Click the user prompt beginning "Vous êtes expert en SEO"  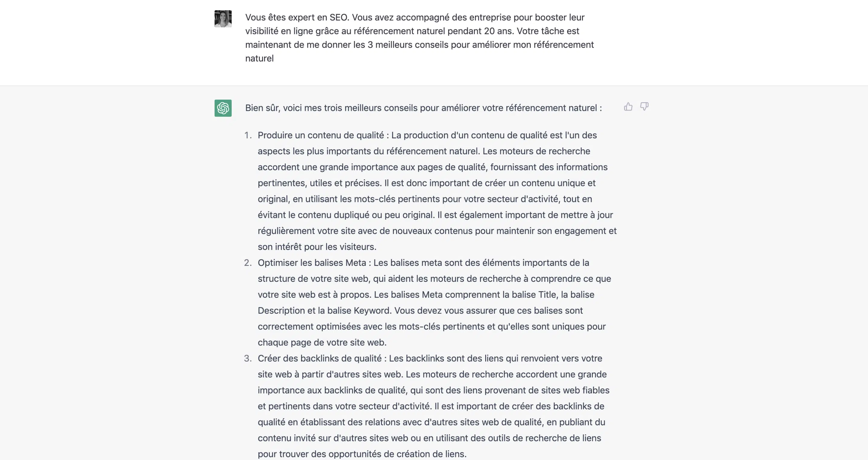420,38
